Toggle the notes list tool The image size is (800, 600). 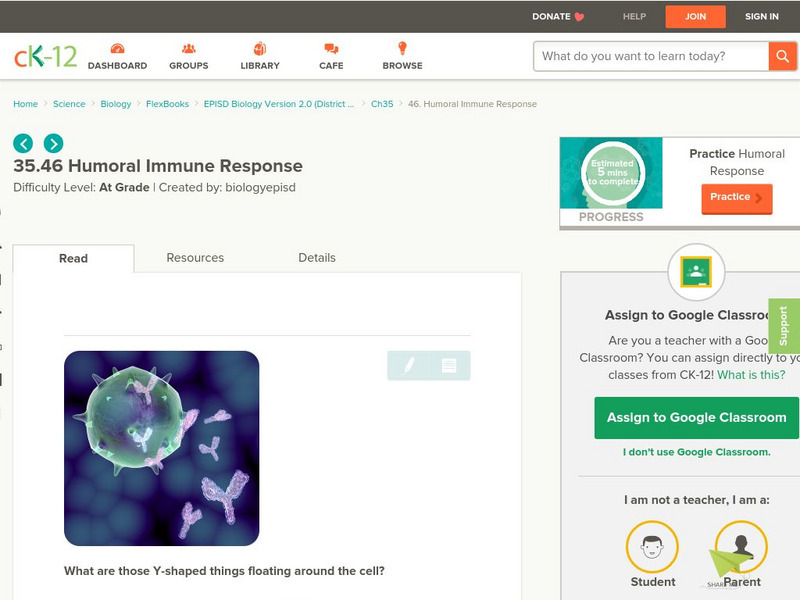[449, 366]
